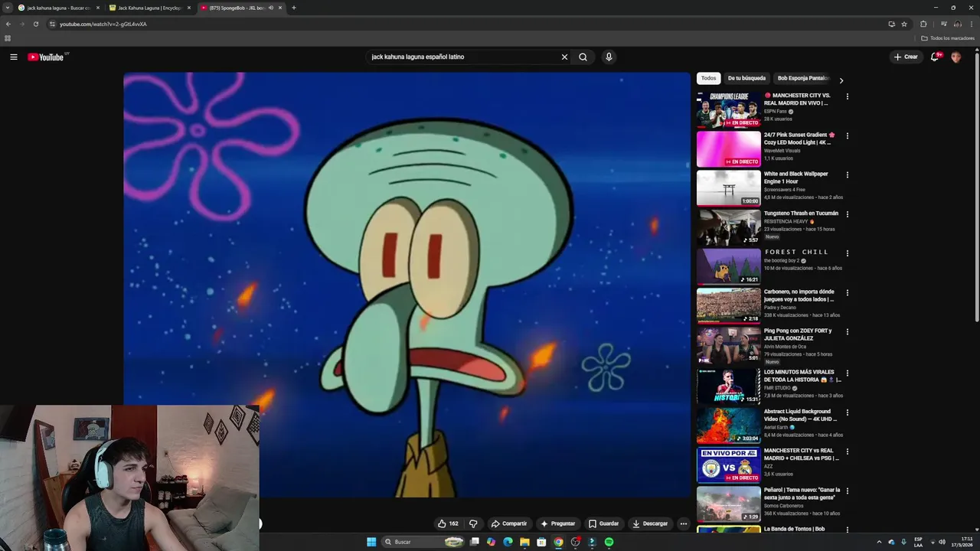Open Spotify from the taskbar

coord(609,542)
